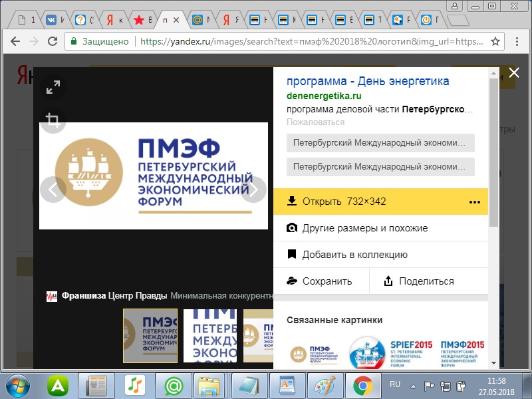Image resolution: width=532 pixels, height=399 pixels.
Task: Click the green lock Защищено indicator
Action: click(99, 41)
